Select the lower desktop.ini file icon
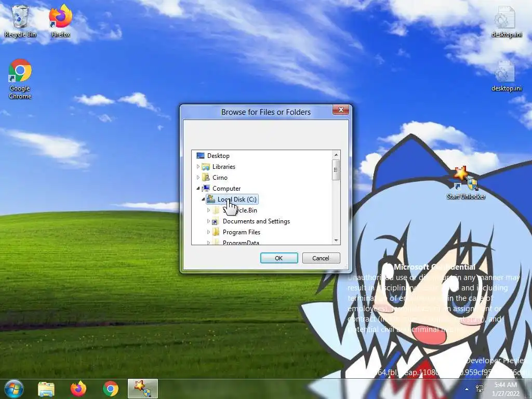The width and height of the screenshot is (532, 399). pos(506,76)
